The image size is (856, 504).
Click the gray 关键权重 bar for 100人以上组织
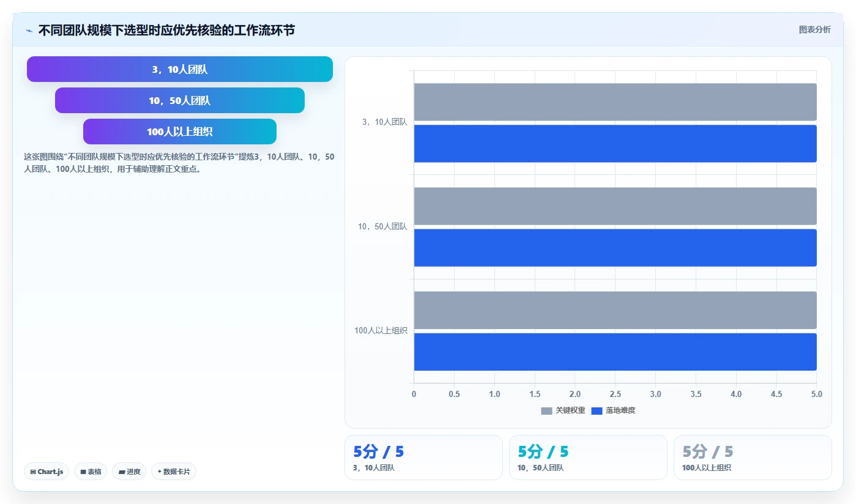coord(616,310)
